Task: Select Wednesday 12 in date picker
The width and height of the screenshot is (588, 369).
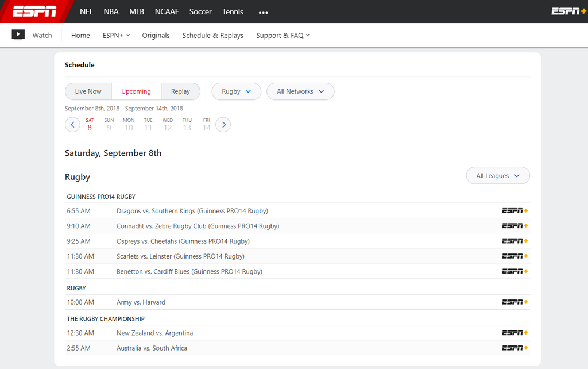Action: coord(168,125)
